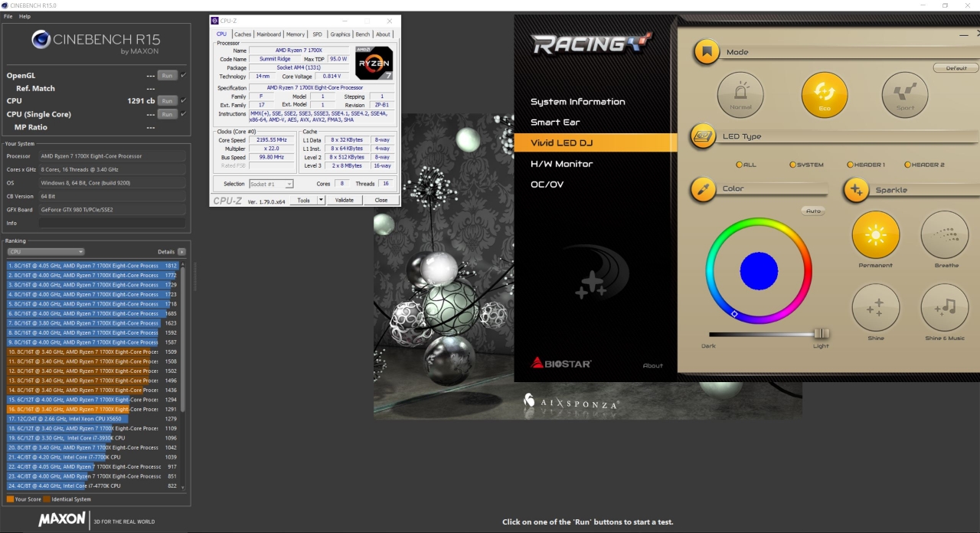Click the Auto color button
Image resolution: width=980 pixels, height=533 pixels.
click(x=814, y=211)
